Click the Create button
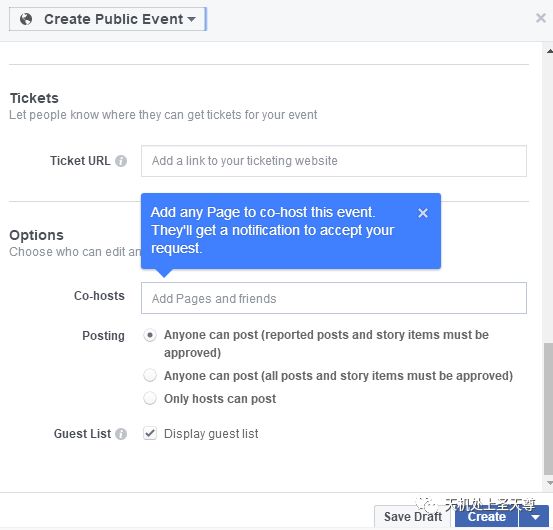The height and width of the screenshot is (530, 553). click(x=487, y=517)
